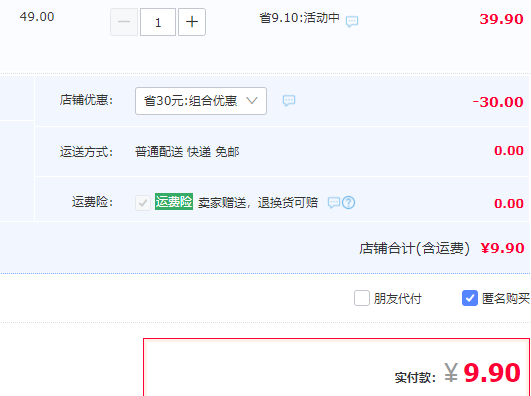
Task: Click the 实付款 amount 9.90
Action: [492, 373]
